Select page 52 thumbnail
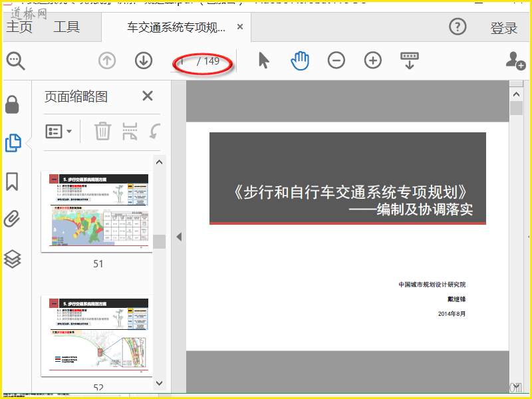532x399 pixels. point(96,336)
